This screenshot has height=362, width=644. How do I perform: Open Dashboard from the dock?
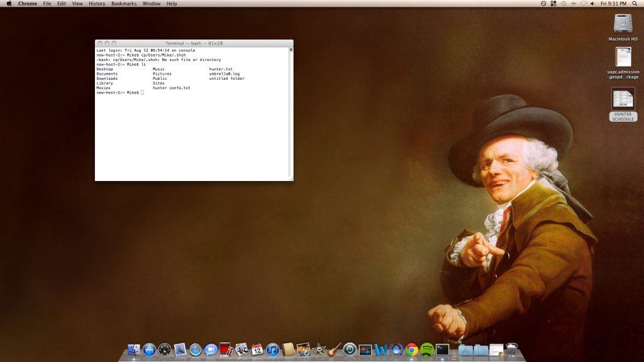coord(165,349)
